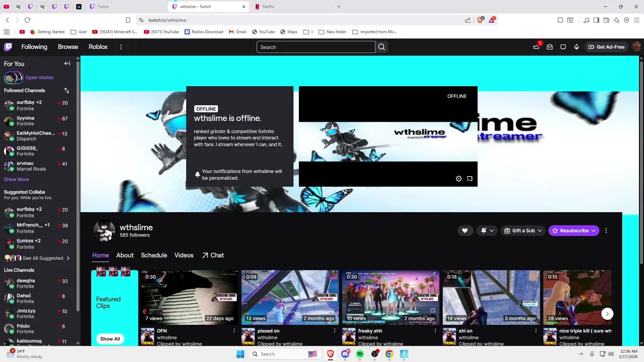Show next featured clips arrow

point(607,314)
